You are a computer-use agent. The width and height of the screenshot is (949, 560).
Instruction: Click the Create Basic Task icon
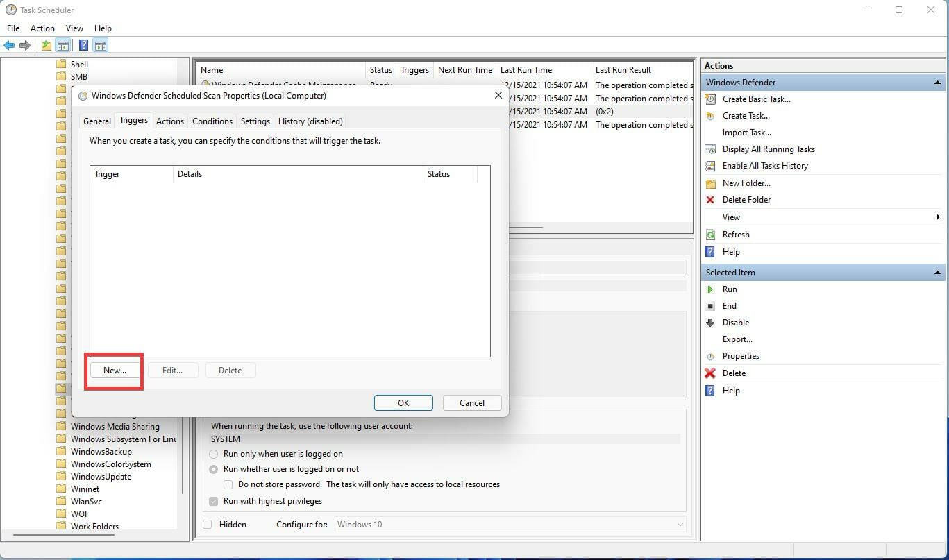710,99
